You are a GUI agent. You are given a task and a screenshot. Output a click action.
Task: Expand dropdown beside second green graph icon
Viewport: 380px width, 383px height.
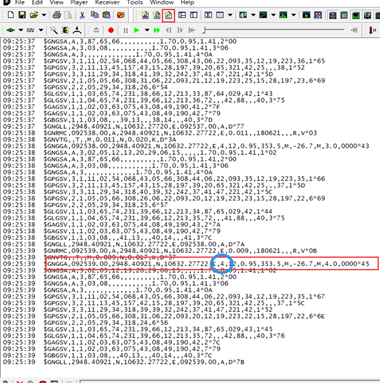[x=293, y=15]
